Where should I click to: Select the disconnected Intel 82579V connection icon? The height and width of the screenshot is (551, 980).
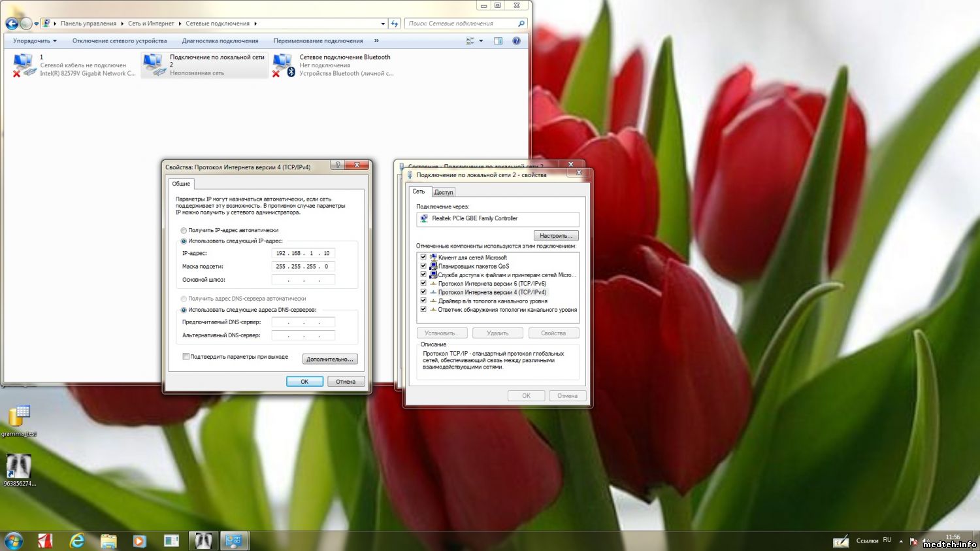(x=24, y=65)
